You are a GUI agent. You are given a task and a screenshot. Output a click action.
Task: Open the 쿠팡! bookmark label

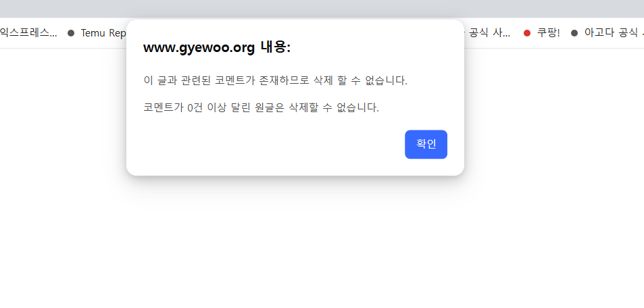coord(548,33)
